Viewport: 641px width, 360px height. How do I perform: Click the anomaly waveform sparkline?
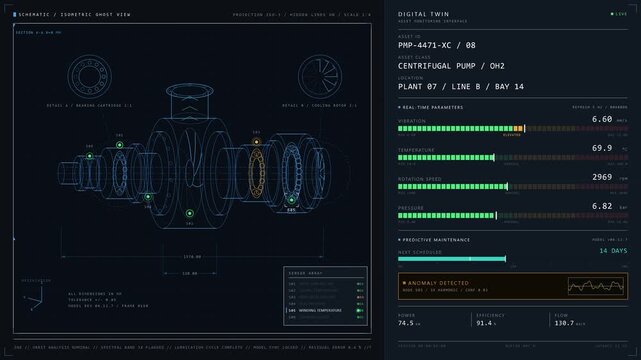click(x=596, y=286)
